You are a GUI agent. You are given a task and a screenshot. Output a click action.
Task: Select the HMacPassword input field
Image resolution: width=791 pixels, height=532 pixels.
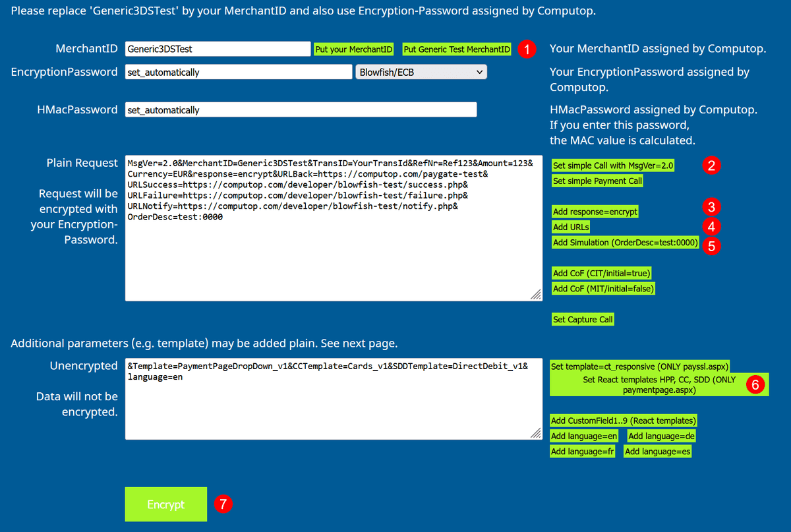click(x=300, y=109)
